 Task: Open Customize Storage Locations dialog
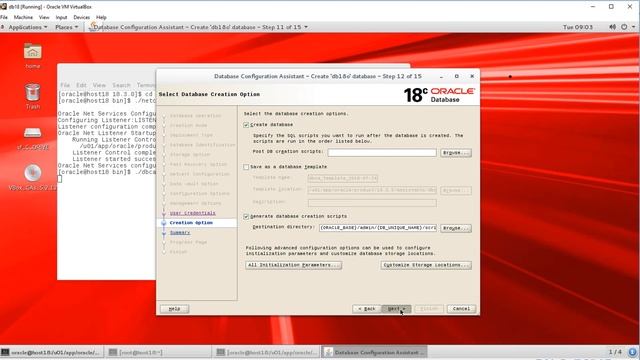pyautogui.click(x=426, y=265)
